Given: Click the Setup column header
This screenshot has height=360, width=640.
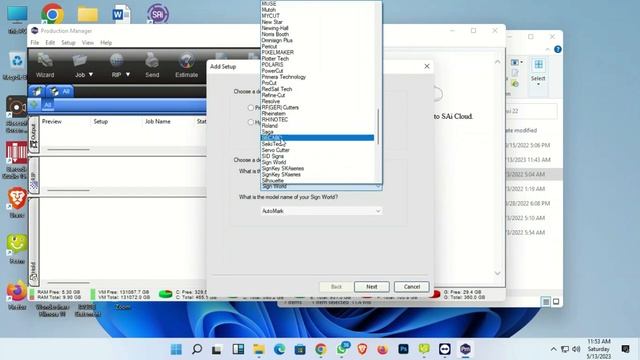Looking at the screenshot, I should 100,122.
